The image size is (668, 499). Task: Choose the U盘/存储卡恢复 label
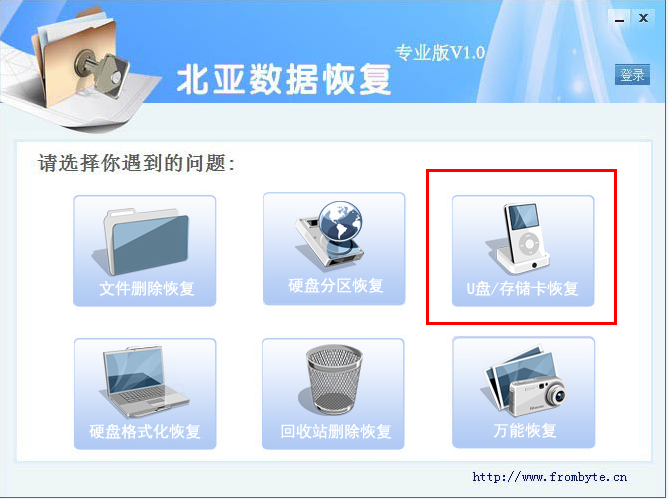[522, 289]
